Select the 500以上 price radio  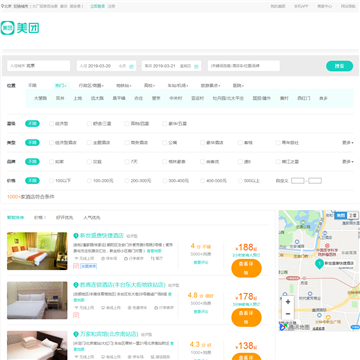tap(240, 181)
